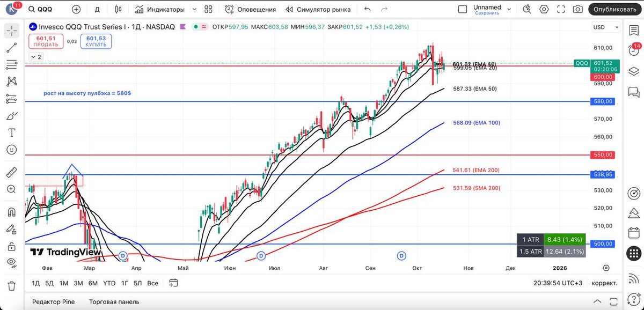Add symbol to compare with plus button

pos(76,9)
